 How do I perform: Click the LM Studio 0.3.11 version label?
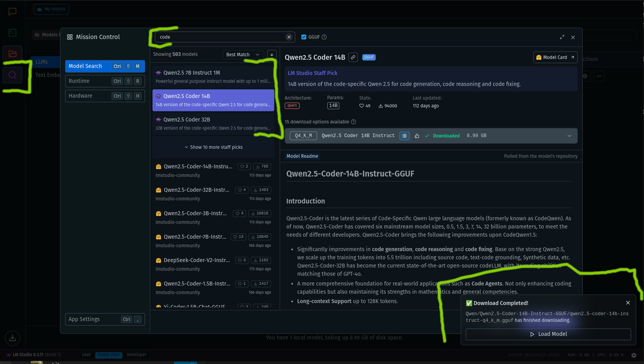(28, 355)
